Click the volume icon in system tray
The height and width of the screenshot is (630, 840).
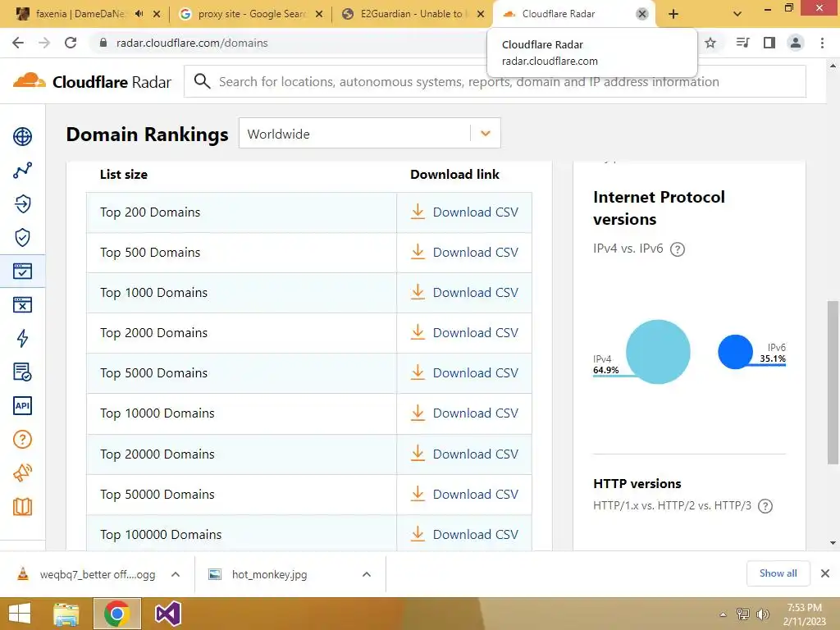point(763,614)
